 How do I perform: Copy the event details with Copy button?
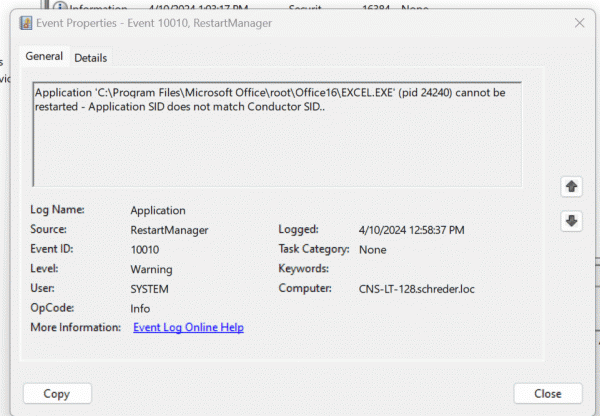57,393
